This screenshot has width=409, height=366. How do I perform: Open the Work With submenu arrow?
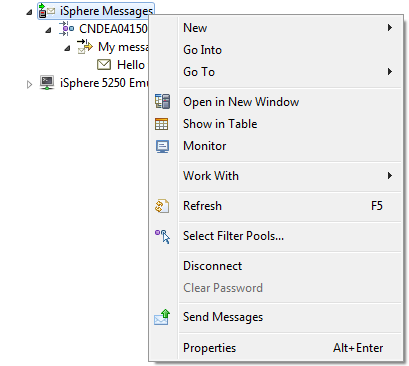tap(390, 176)
